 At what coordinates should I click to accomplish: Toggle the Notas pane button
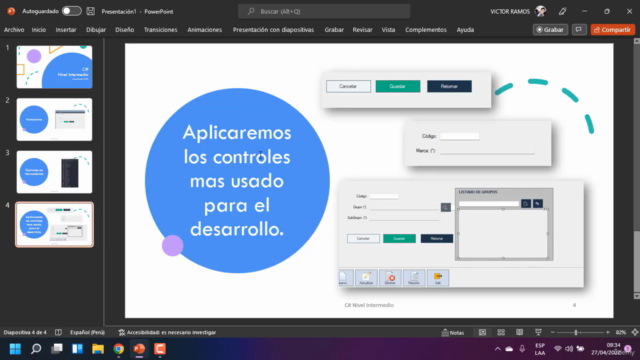tap(453, 333)
